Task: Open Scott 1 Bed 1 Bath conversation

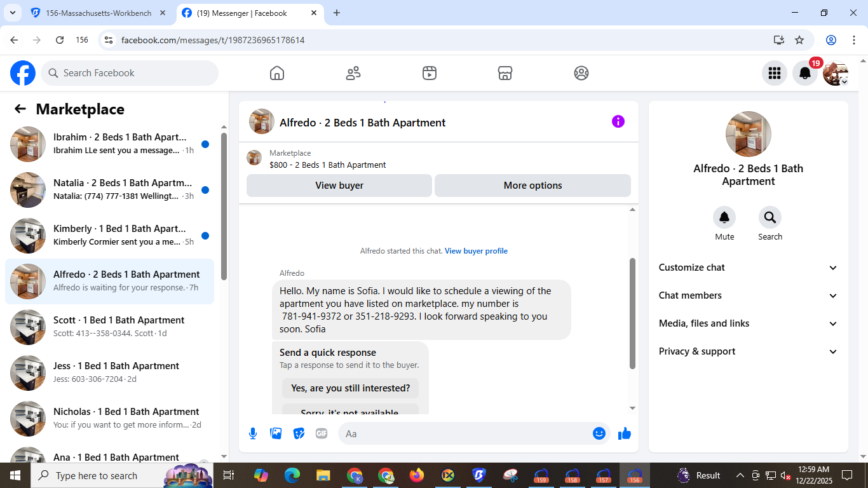Action: tap(109, 327)
